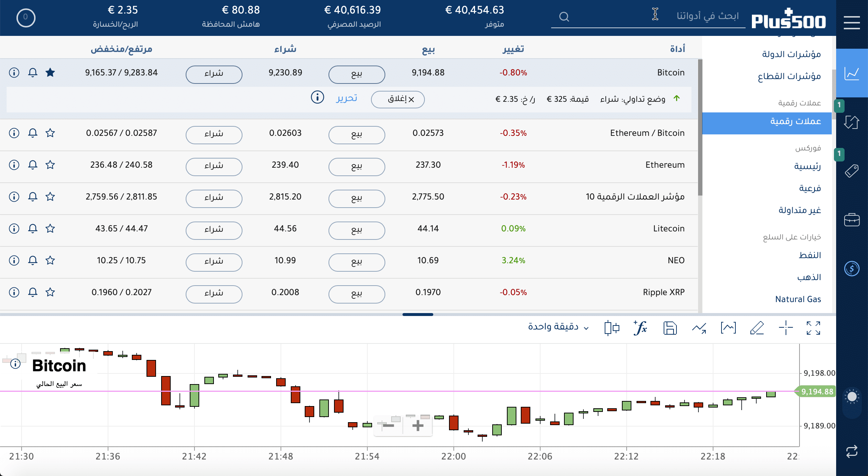Open the indicators fx icon

point(641,328)
